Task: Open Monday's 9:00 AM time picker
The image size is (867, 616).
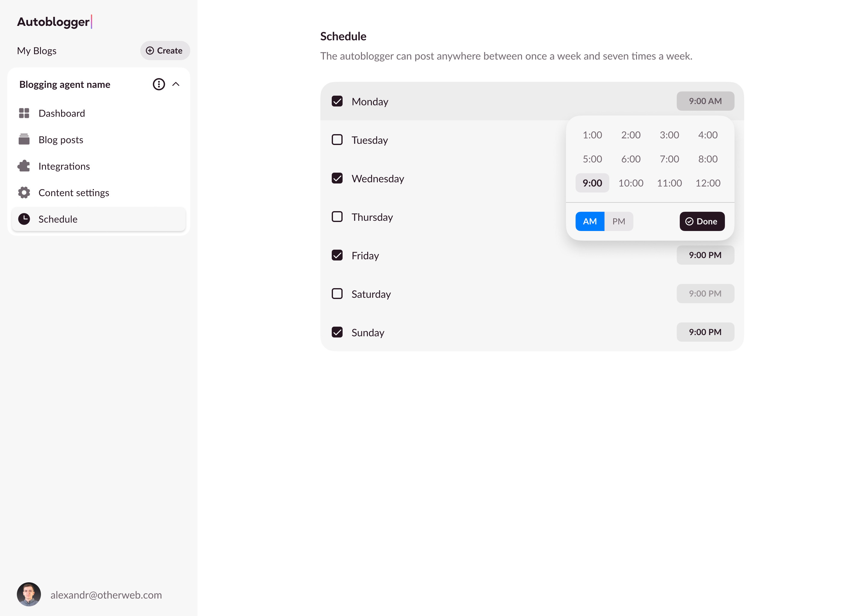Action: (x=705, y=101)
